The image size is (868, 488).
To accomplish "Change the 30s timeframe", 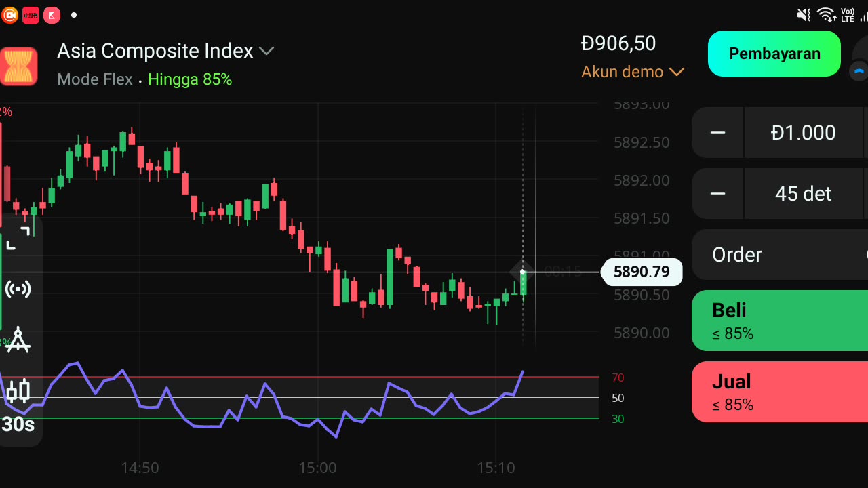I will click(18, 425).
